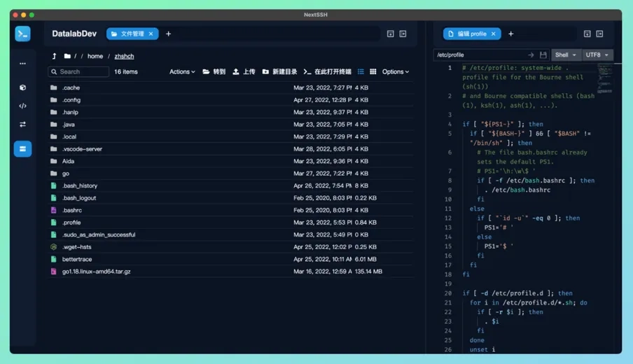Click the 16 items count label
633x364 pixels.
126,71
